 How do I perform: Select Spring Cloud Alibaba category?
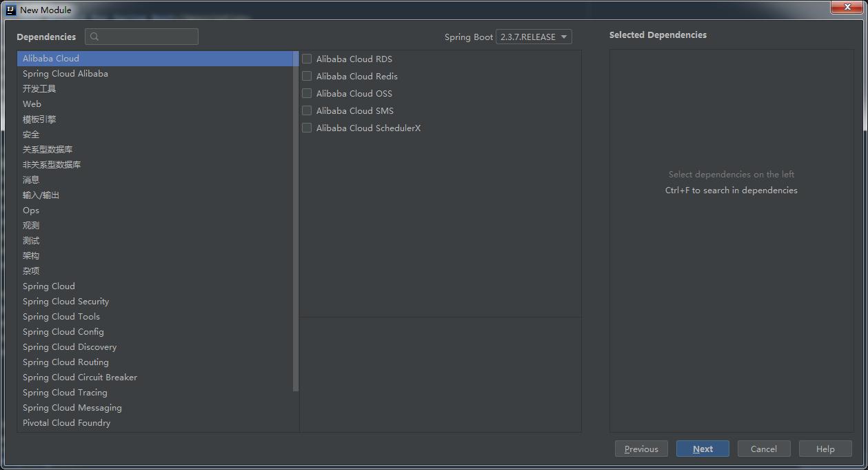pos(155,74)
